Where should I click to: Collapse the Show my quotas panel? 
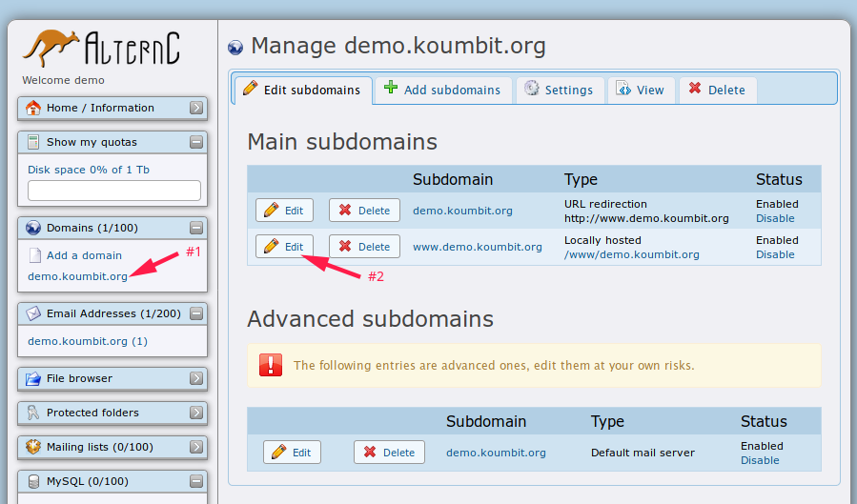196,142
